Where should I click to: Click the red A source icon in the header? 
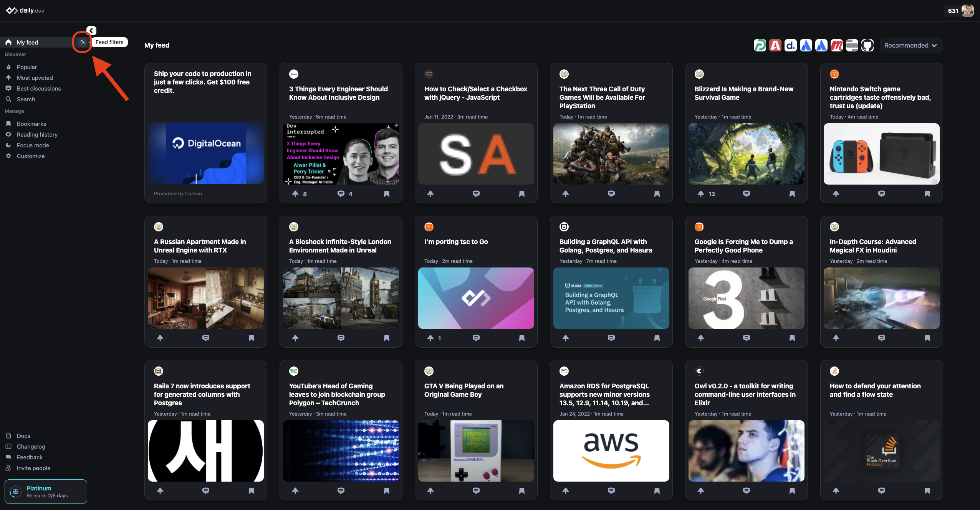775,45
